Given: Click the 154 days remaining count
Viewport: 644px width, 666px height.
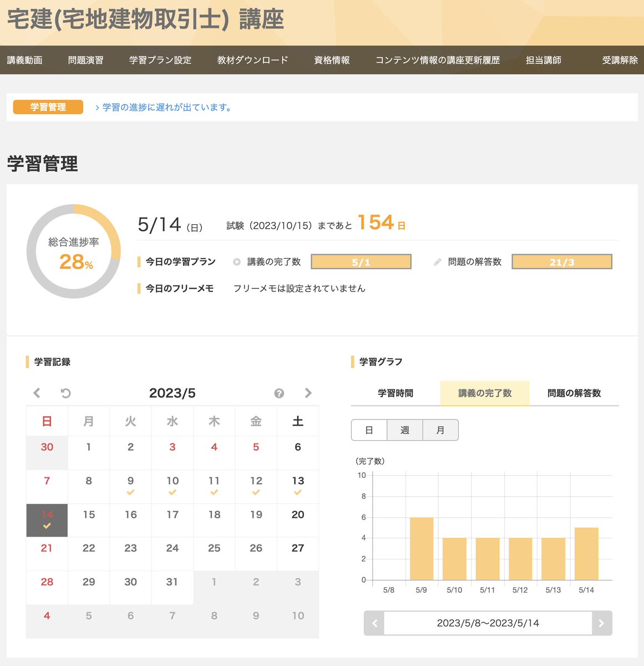Looking at the screenshot, I should [x=376, y=223].
